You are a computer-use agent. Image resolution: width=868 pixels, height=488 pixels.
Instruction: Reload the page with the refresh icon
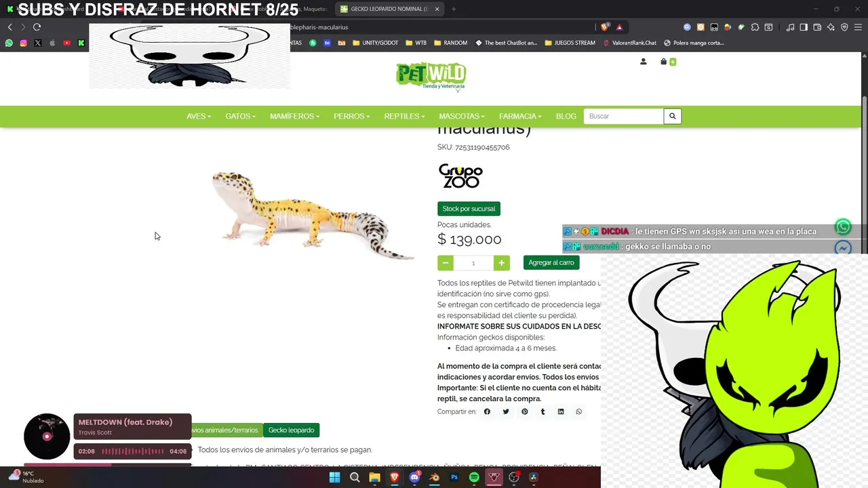coord(37,27)
